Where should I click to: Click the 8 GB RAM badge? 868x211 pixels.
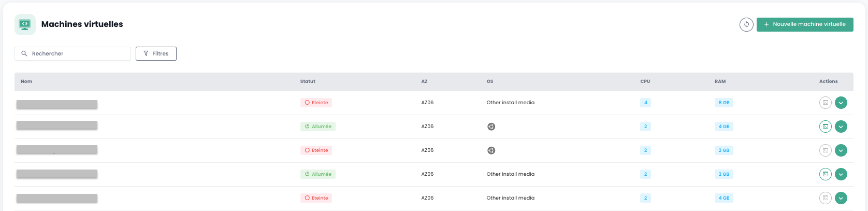coord(724,103)
